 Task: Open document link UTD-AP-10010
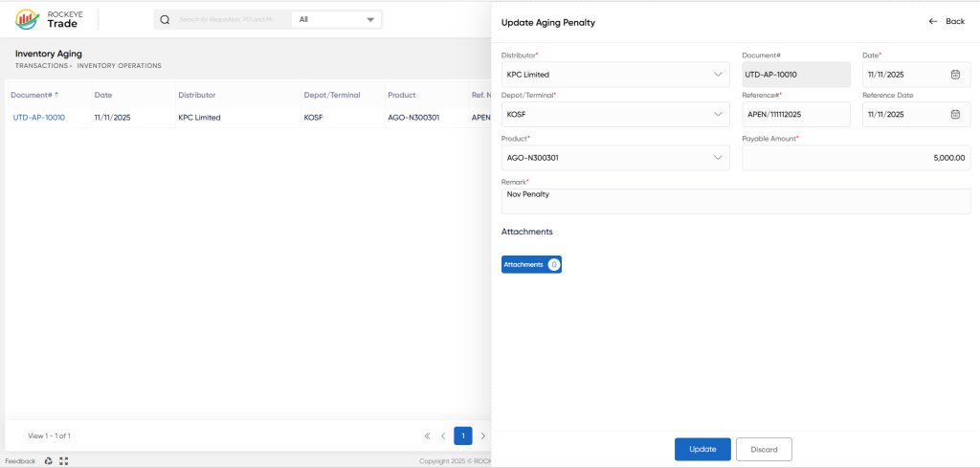click(38, 118)
